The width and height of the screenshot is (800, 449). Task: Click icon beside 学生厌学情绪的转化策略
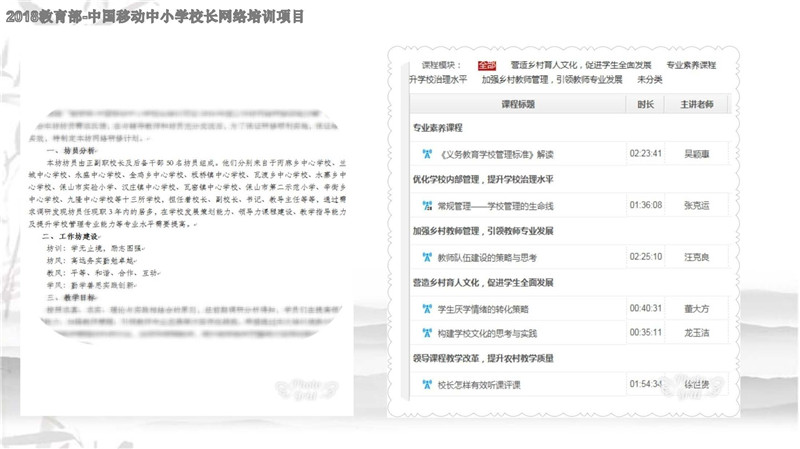click(427, 308)
